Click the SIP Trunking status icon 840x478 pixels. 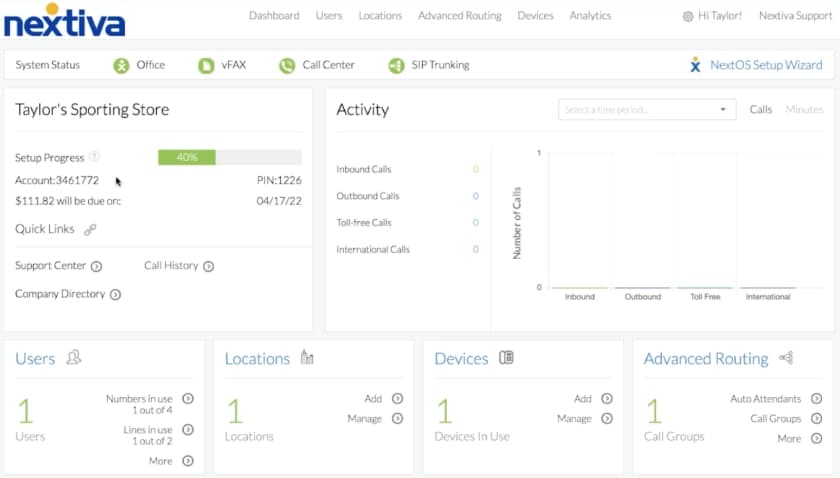[396, 65]
